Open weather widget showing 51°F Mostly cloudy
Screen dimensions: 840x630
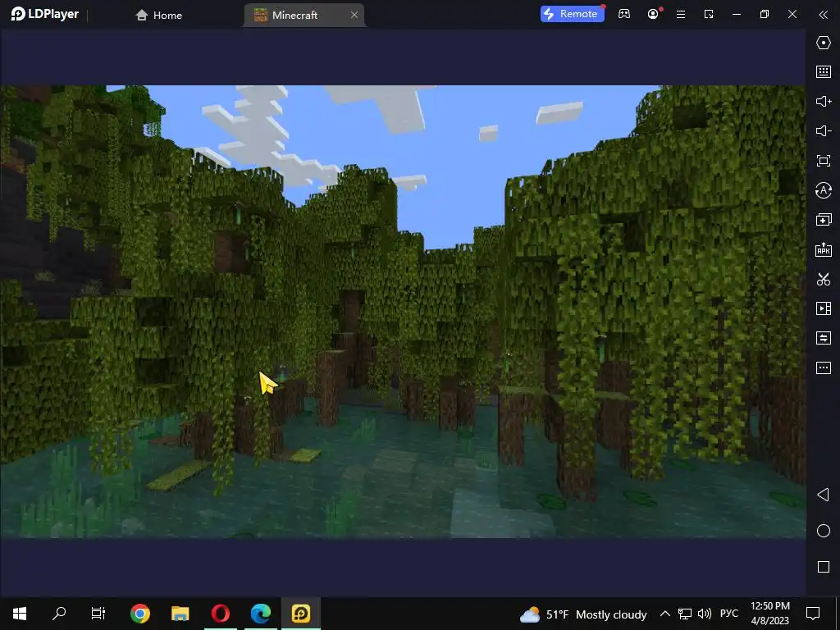tap(583, 614)
